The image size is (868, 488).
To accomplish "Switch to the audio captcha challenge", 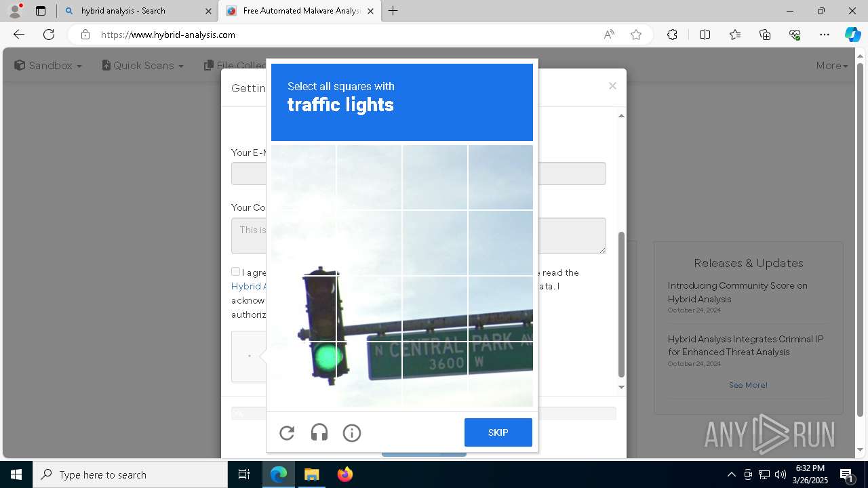I will tap(319, 433).
